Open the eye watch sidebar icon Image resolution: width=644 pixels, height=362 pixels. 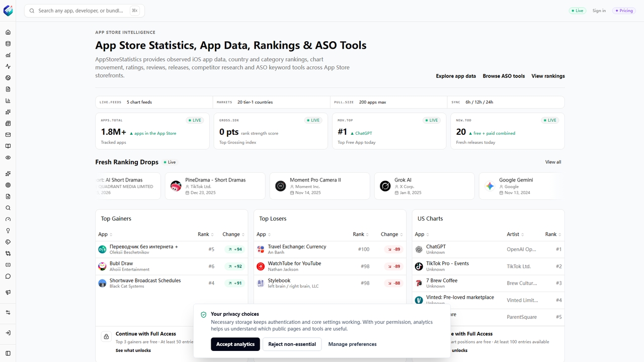tap(8, 157)
